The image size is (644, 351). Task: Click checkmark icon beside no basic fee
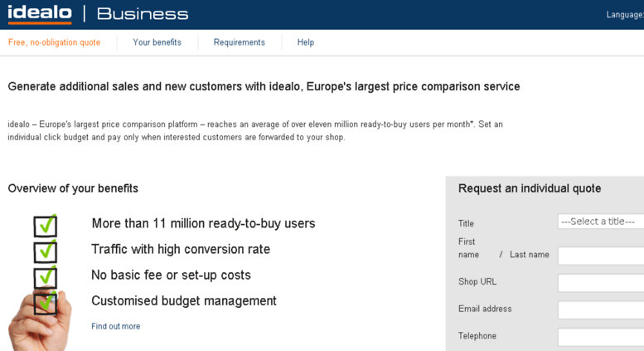pyautogui.click(x=46, y=277)
